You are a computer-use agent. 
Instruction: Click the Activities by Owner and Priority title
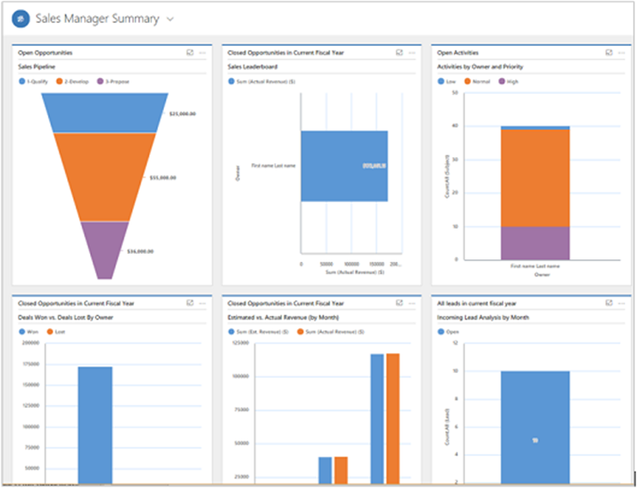480,67
